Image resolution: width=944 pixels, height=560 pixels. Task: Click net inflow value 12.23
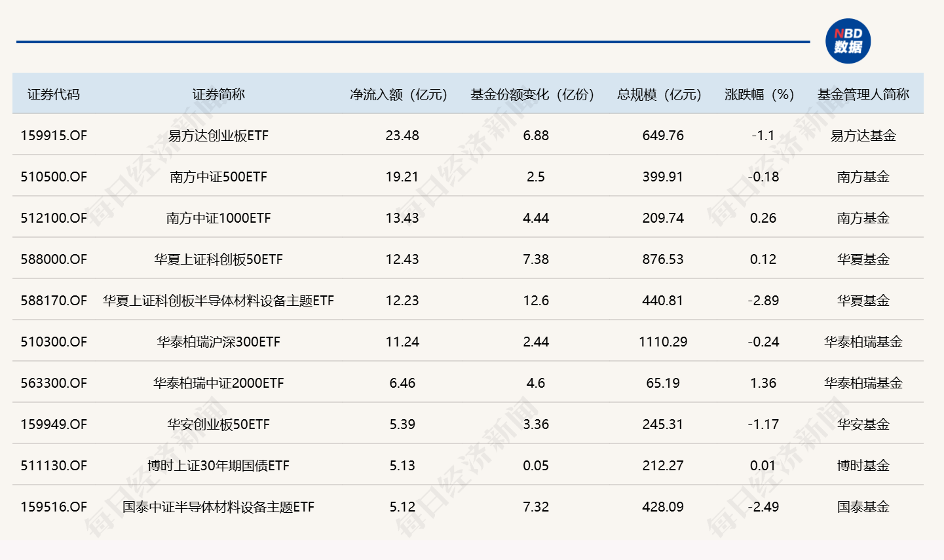tap(402, 301)
